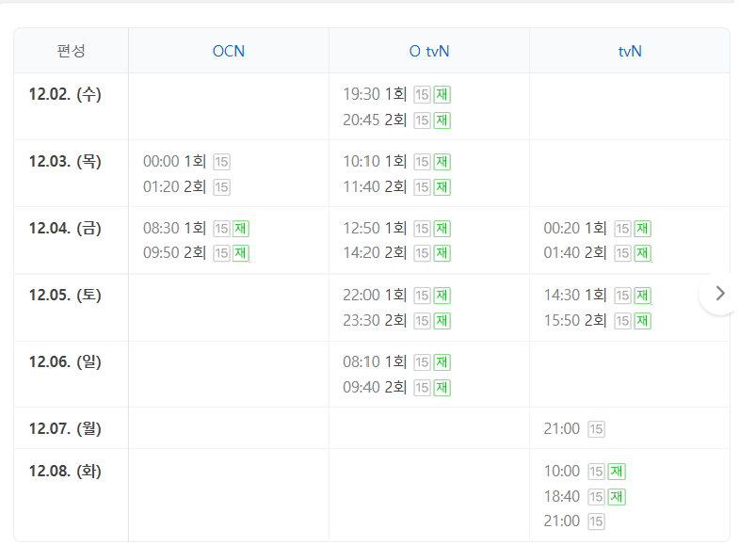Click the green 재 rerun badge beside 08:30

coord(241,229)
